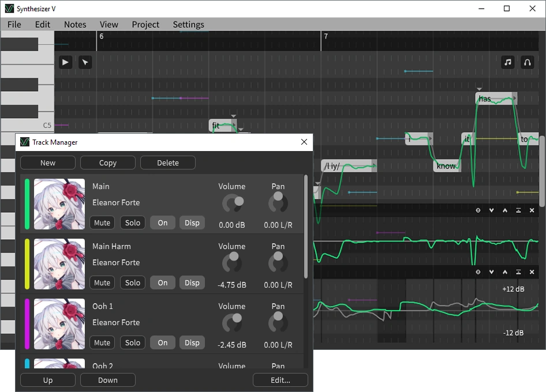546x392 pixels.
Task: Close the top parameter panel with its X icon
Action: pyautogui.click(x=532, y=210)
